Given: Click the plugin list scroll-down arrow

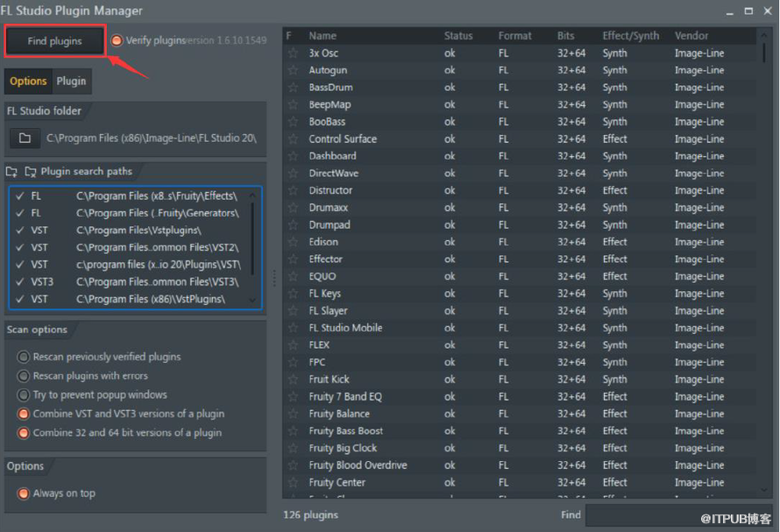Looking at the screenshot, I should pos(763,490).
